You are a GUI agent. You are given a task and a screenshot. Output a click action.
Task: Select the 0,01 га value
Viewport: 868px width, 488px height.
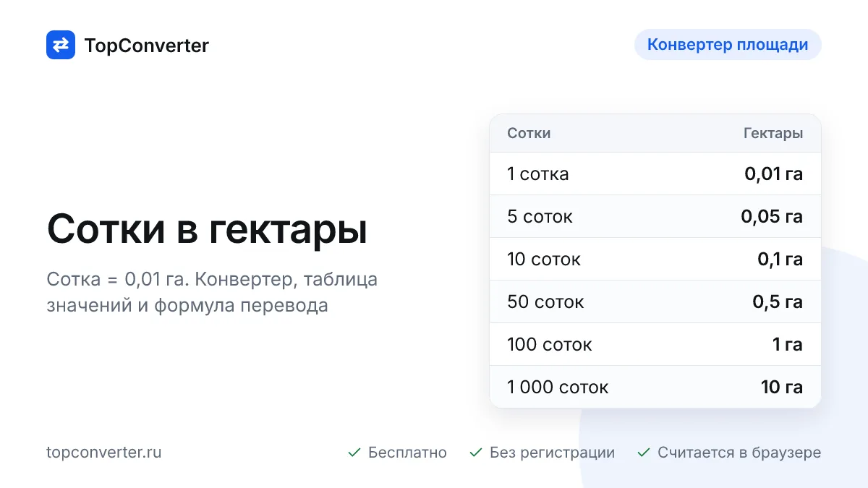(x=774, y=174)
